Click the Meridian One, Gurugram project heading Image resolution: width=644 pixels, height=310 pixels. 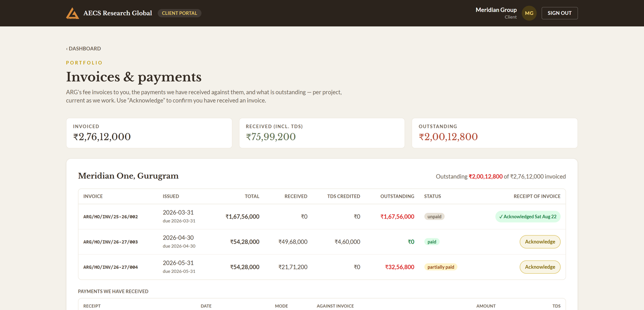click(128, 176)
